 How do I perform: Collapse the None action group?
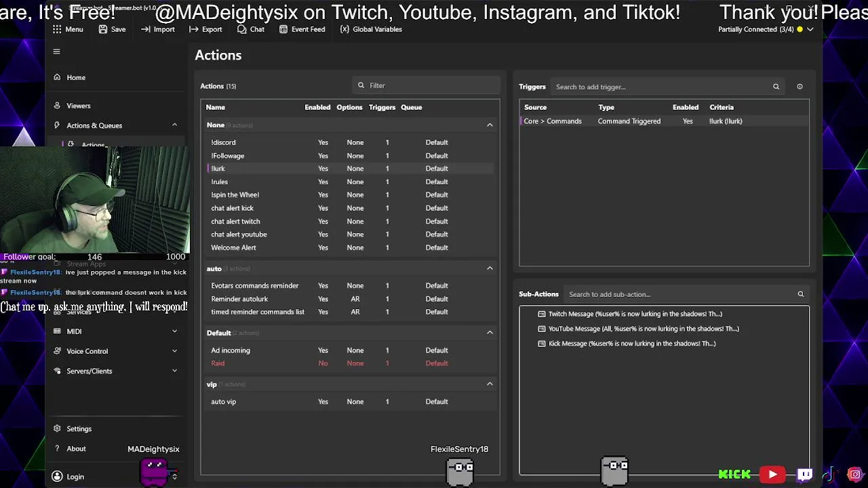(x=490, y=125)
